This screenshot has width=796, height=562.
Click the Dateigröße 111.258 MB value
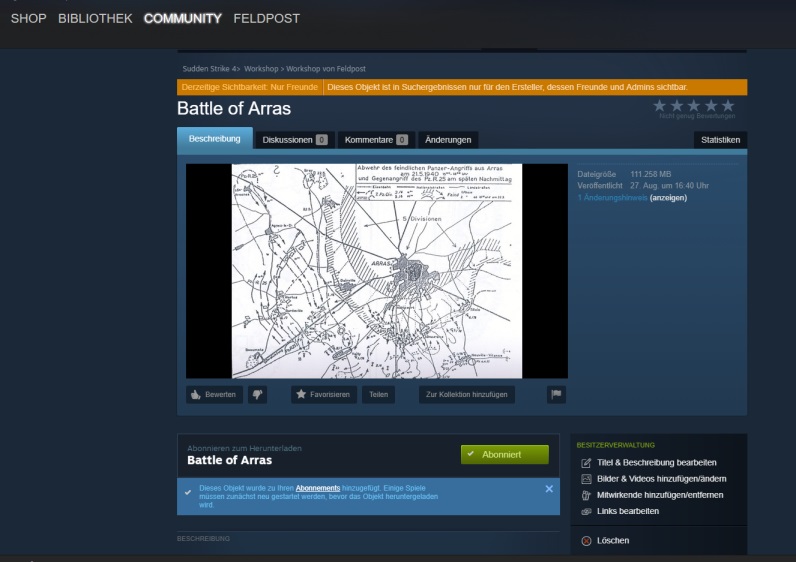pyautogui.click(x=651, y=174)
